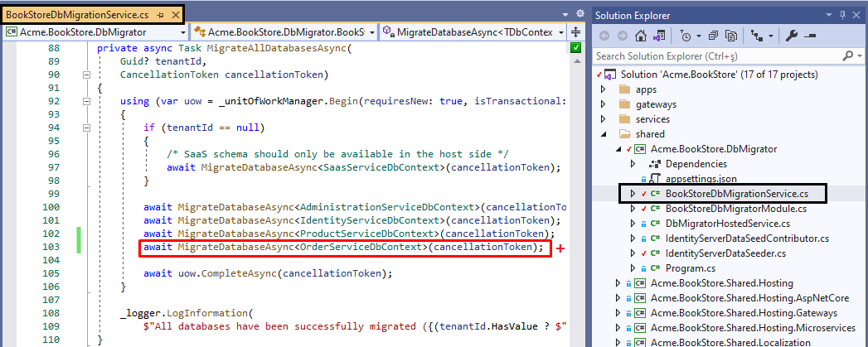The width and height of the screenshot is (868, 347).
Task: Select DbMigratorHostedService.cs file
Action: [728, 224]
